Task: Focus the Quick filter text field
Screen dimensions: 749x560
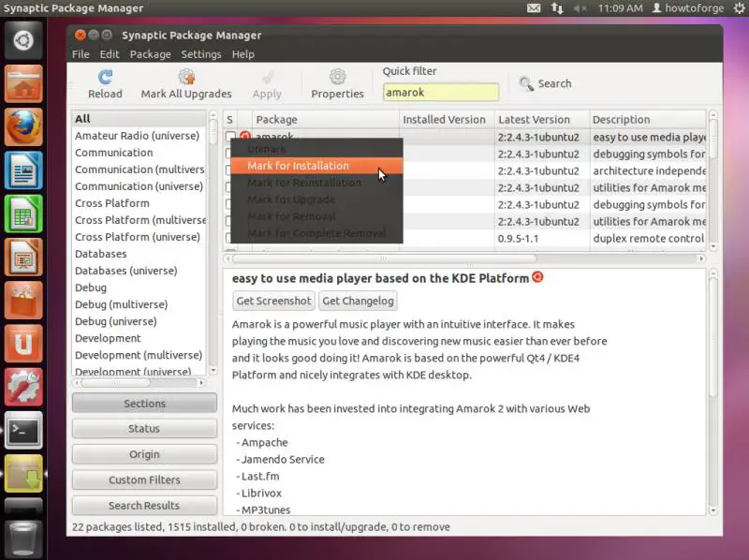Action: point(441,92)
